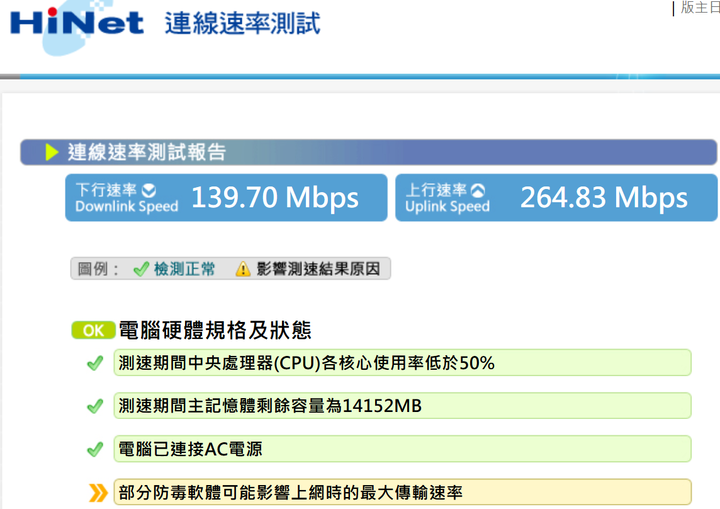Click the 連線速率測試 page title

pyautogui.click(x=243, y=23)
